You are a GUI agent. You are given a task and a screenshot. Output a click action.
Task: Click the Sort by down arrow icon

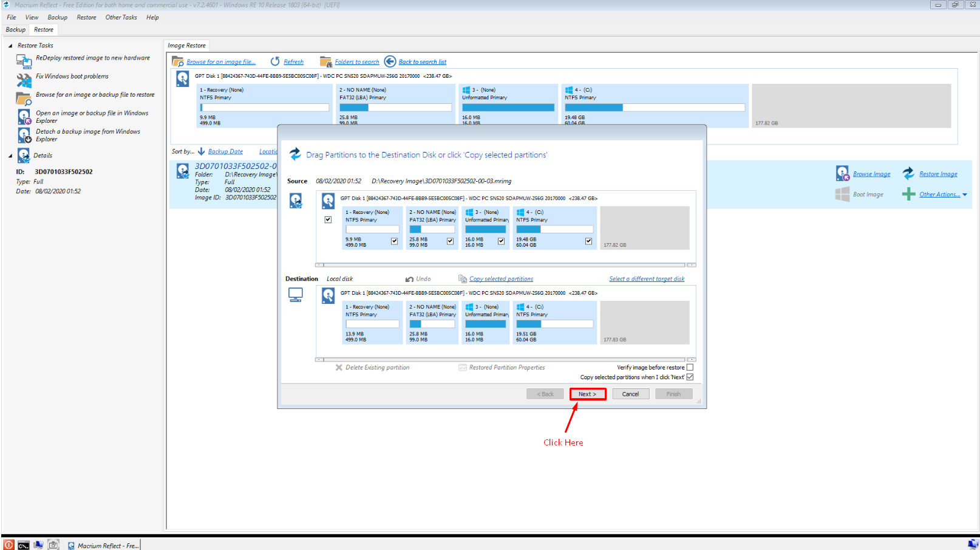(x=201, y=151)
